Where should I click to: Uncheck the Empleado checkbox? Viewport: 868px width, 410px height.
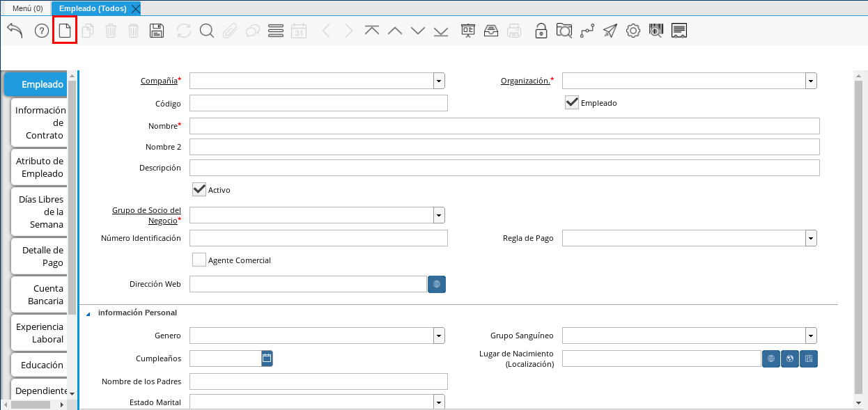(572, 103)
